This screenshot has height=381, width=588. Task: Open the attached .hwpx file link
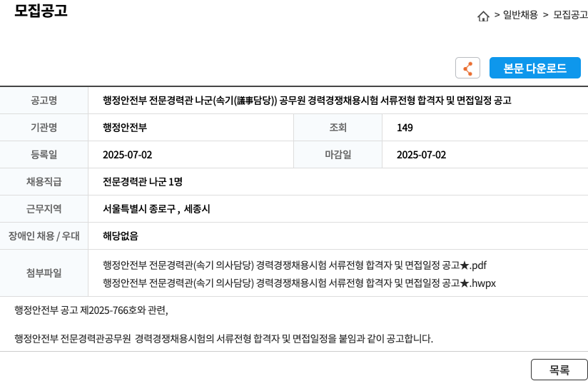click(x=299, y=283)
